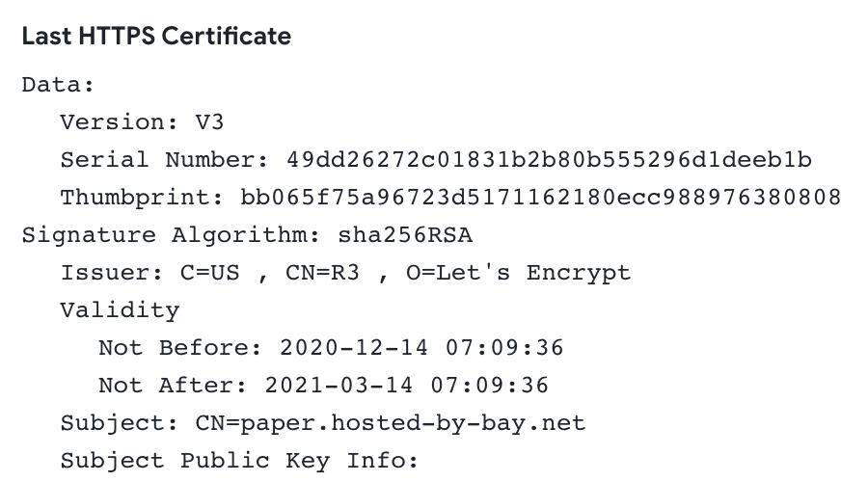The width and height of the screenshot is (868, 482).
Task: Click the "Not After:" label
Action: [x=172, y=386]
